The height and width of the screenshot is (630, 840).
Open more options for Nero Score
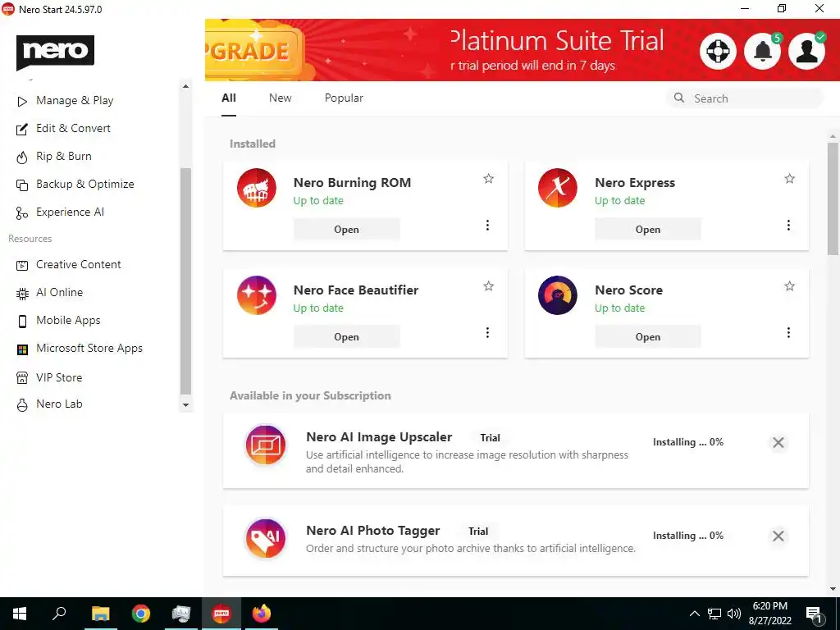[x=788, y=333]
